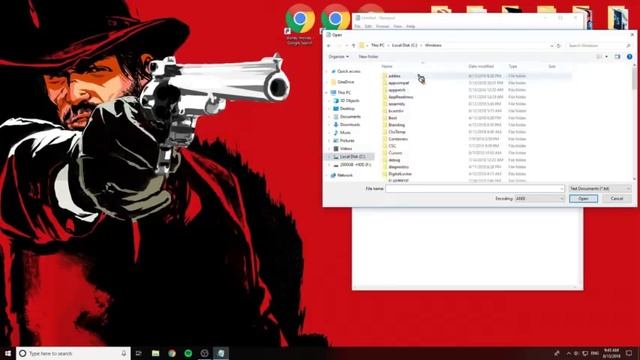Sort by the Date modified column
This screenshot has width=640, height=360.
click(x=481, y=66)
